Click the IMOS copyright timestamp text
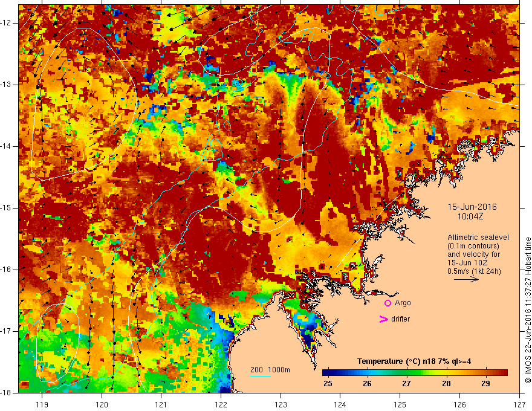 (528, 311)
